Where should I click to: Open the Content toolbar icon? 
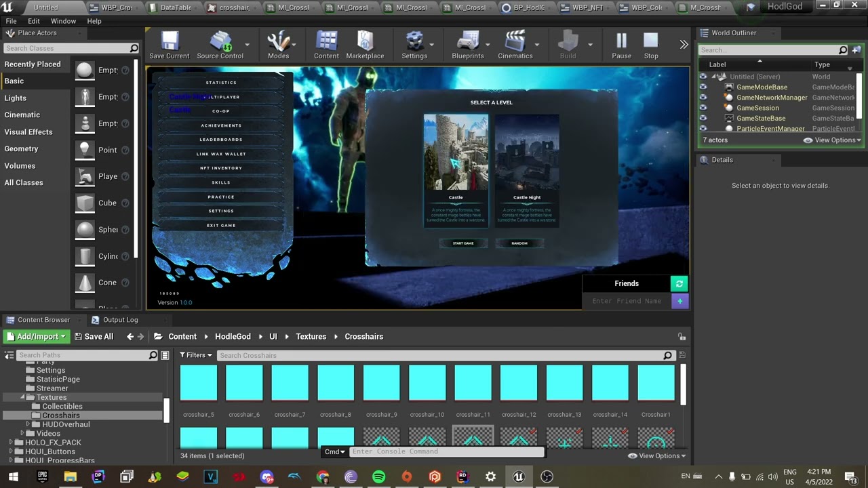(x=326, y=45)
